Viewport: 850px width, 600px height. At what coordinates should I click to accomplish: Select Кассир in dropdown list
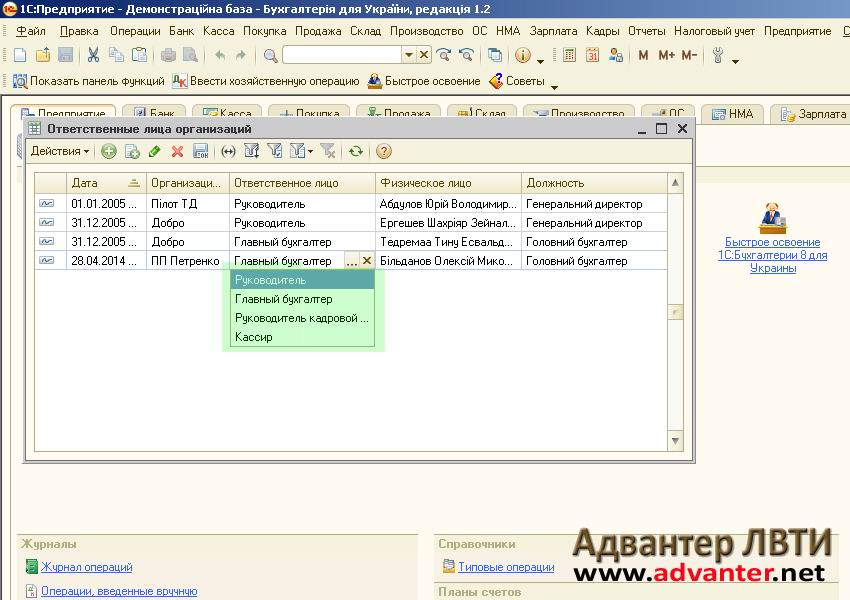tap(302, 337)
